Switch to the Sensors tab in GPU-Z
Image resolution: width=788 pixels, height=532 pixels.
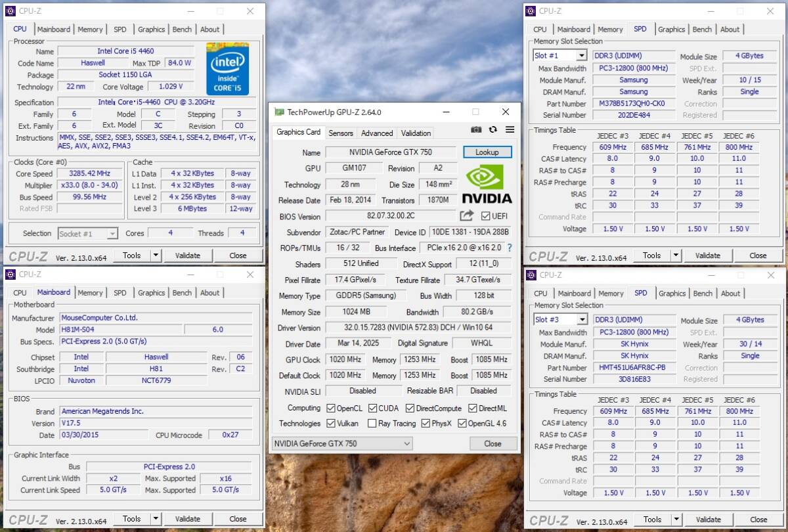pyautogui.click(x=341, y=133)
